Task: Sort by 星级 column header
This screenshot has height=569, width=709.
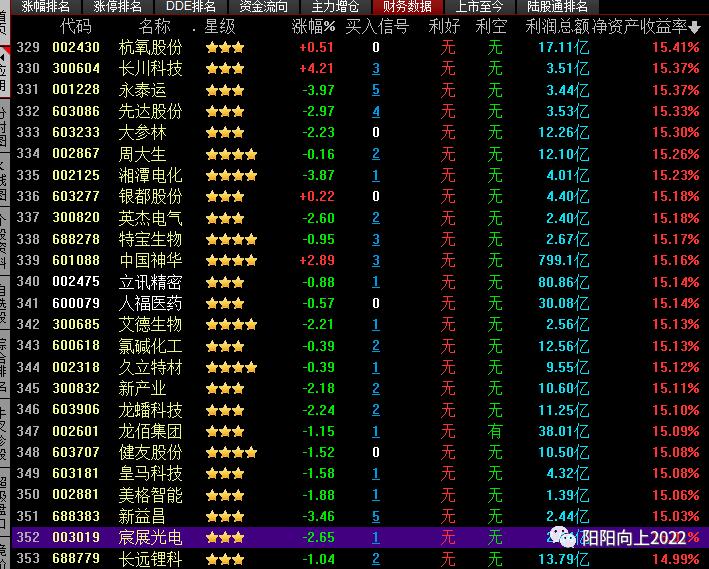Action: [220, 27]
